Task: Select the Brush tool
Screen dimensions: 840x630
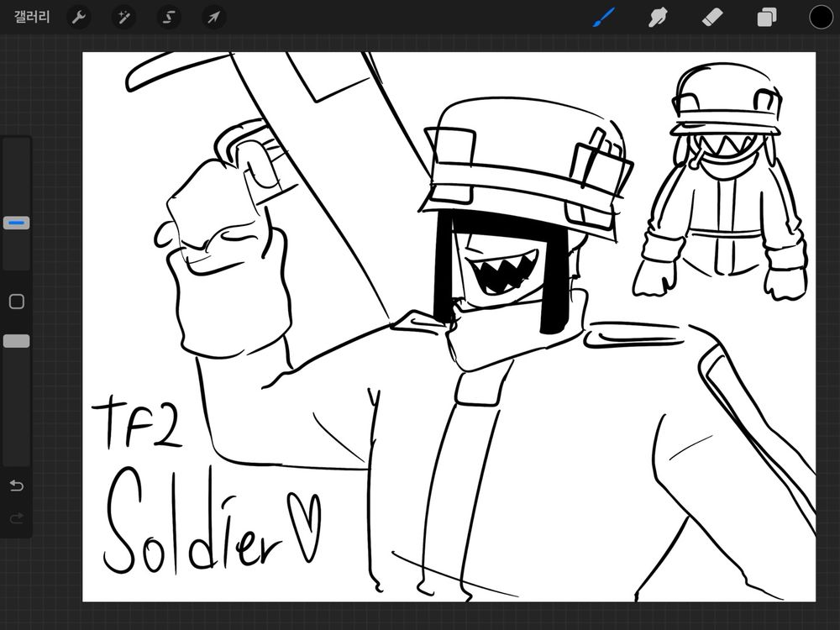Action: pyautogui.click(x=604, y=17)
